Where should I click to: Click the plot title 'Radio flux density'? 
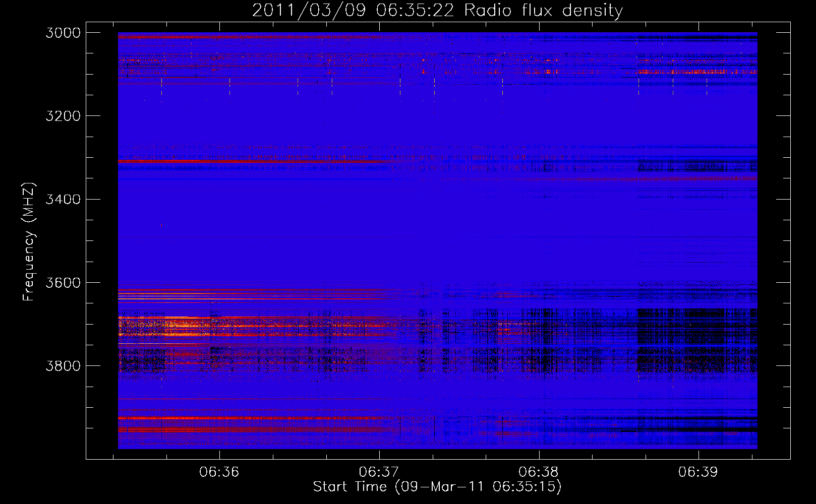point(544,11)
